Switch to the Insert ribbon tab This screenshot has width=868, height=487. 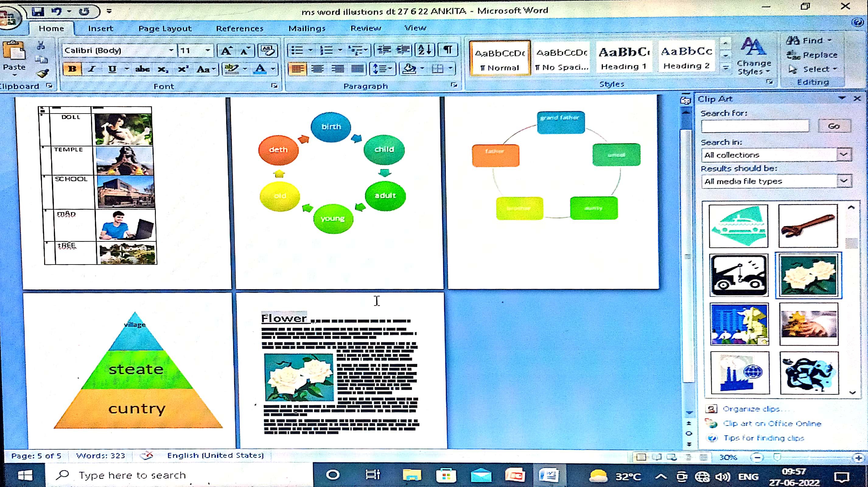tap(100, 29)
